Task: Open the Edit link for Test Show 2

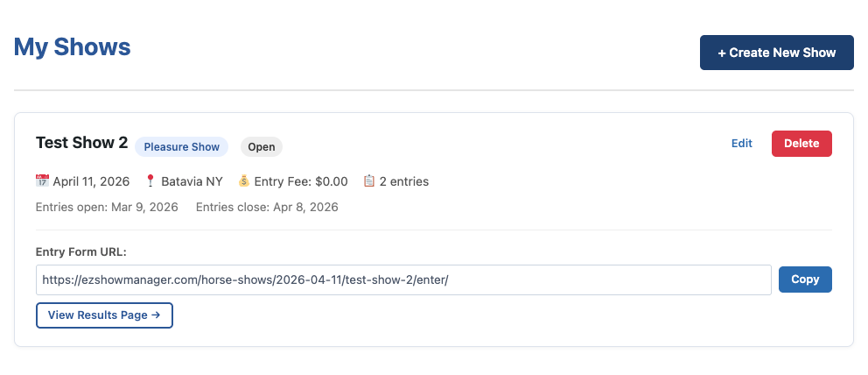Action: tap(741, 144)
